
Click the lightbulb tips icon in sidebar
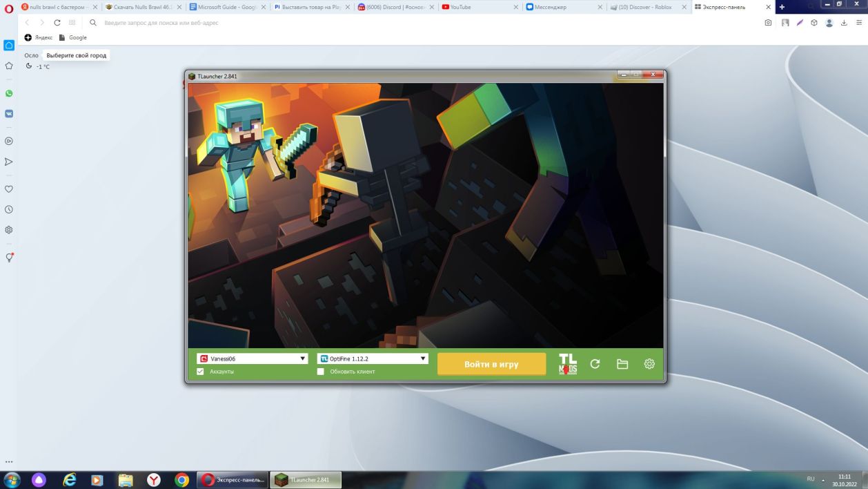pyautogui.click(x=9, y=258)
